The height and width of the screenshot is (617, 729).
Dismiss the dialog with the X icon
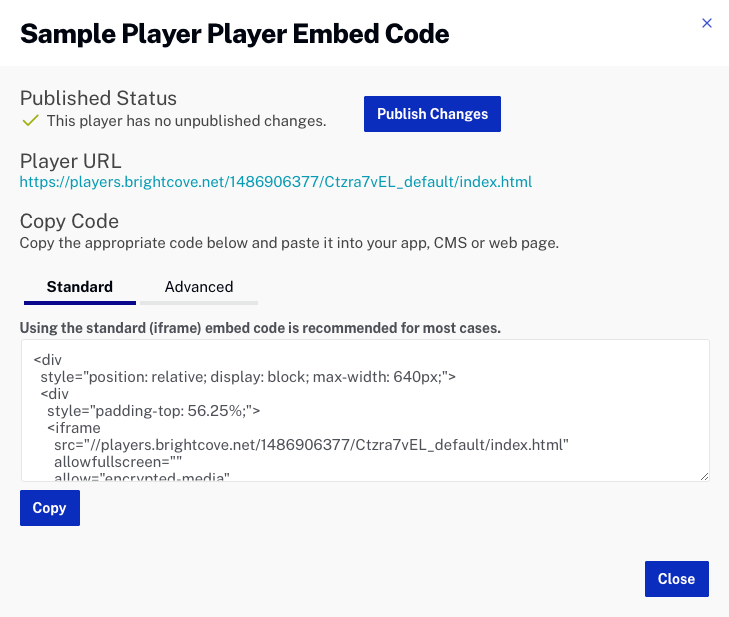(707, 23)
